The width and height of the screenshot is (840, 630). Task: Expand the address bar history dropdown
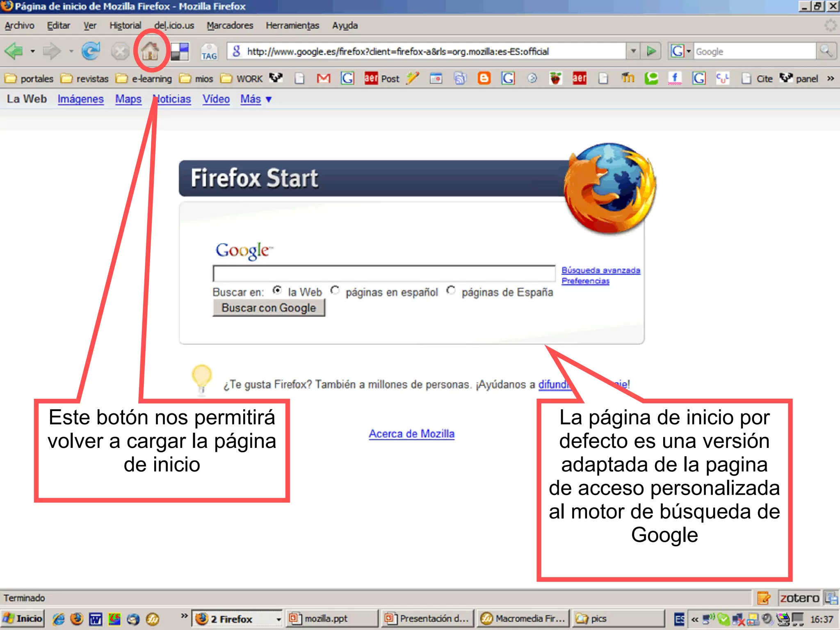[633, 51]
